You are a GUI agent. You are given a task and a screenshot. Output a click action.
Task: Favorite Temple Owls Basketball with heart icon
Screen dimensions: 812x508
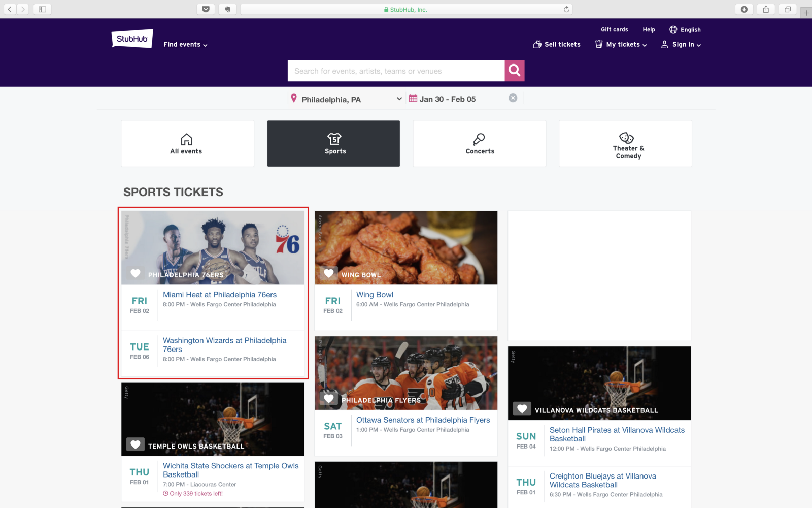[x=136, y=444]
